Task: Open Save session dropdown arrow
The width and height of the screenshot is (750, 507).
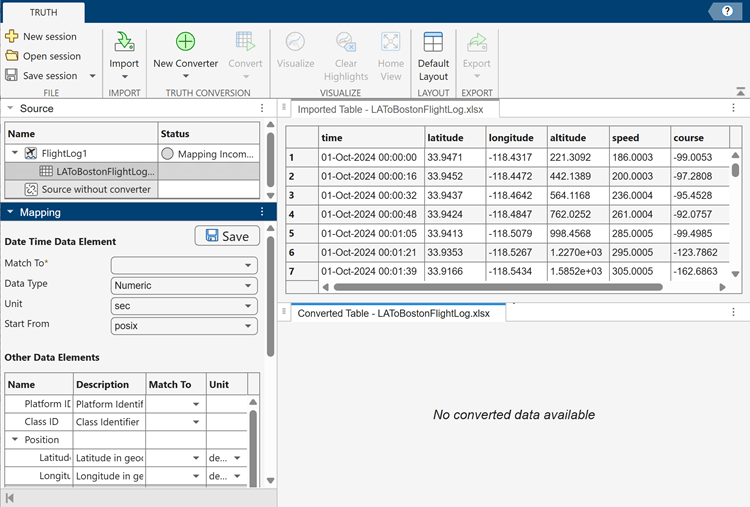Action: click(x=92, y=76)
